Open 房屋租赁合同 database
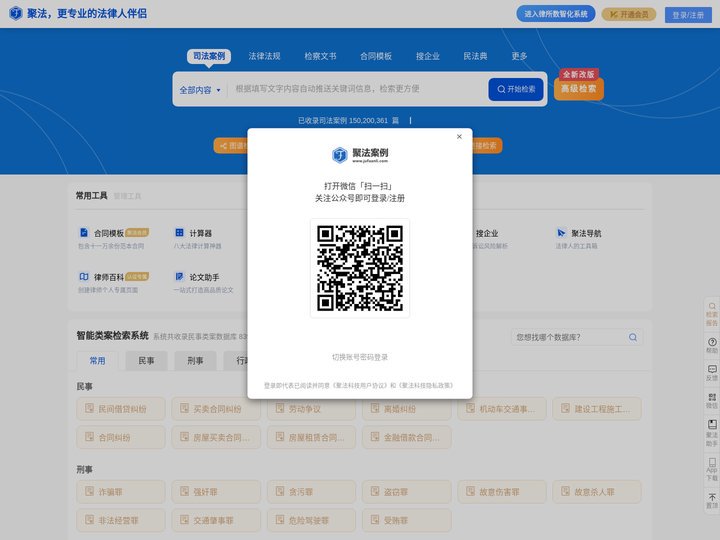This screenshot has height=540, width=720. coord(311,437)
